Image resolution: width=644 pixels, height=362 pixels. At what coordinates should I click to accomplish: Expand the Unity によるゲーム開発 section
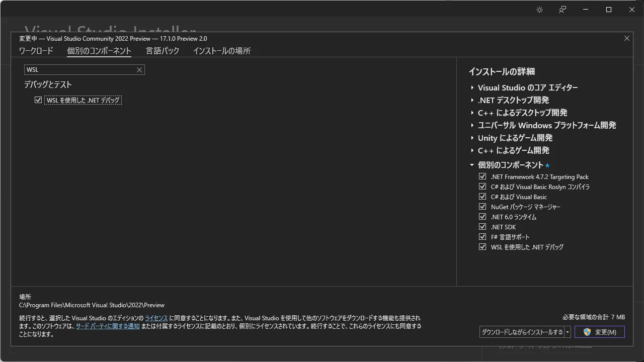[472, 138]
